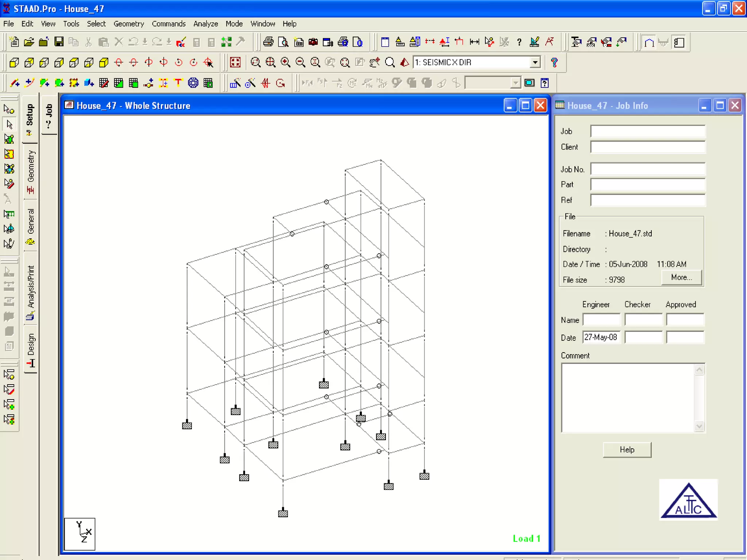Click the Zoom In magnifier icon
747x560 pixels.
click(285, 62)
